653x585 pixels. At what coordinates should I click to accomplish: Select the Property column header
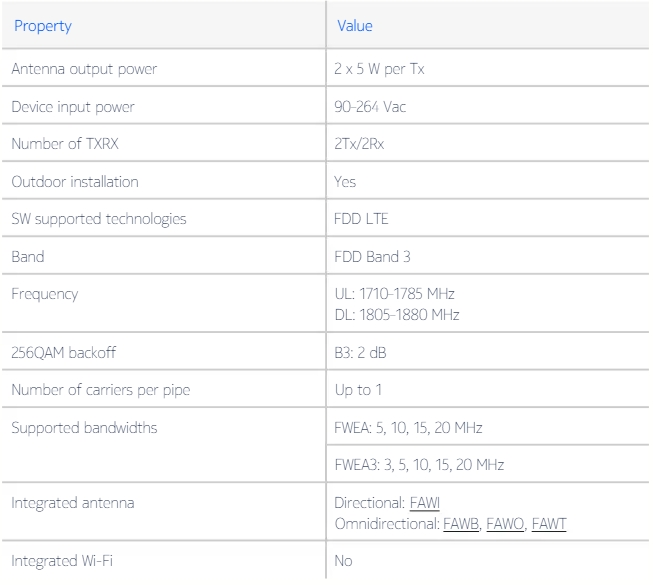click(43, 26)
